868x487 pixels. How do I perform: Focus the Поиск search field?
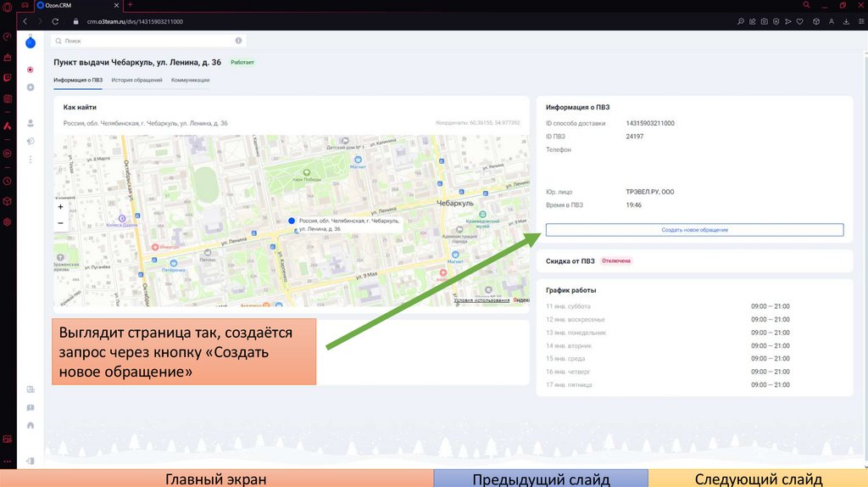[148, 41]
